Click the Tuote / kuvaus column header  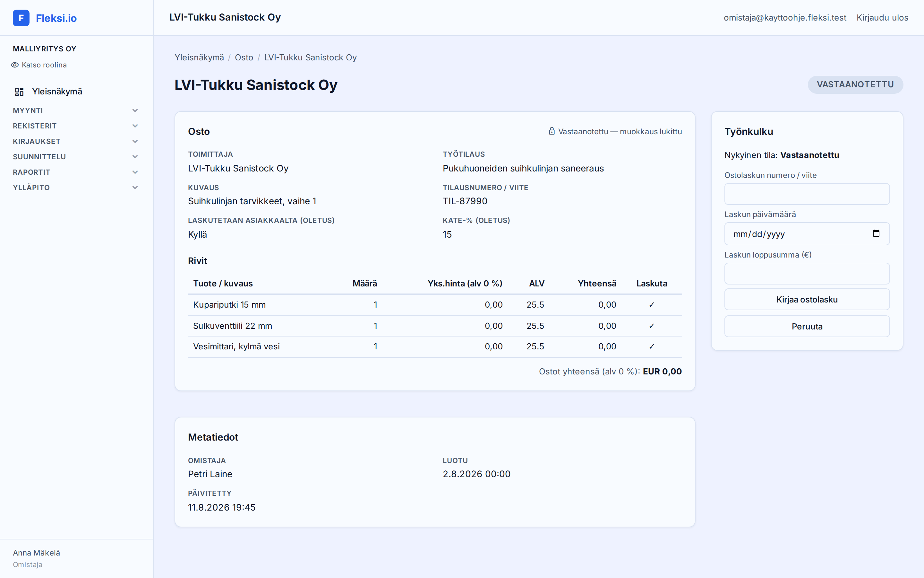(x=223, y=284)
